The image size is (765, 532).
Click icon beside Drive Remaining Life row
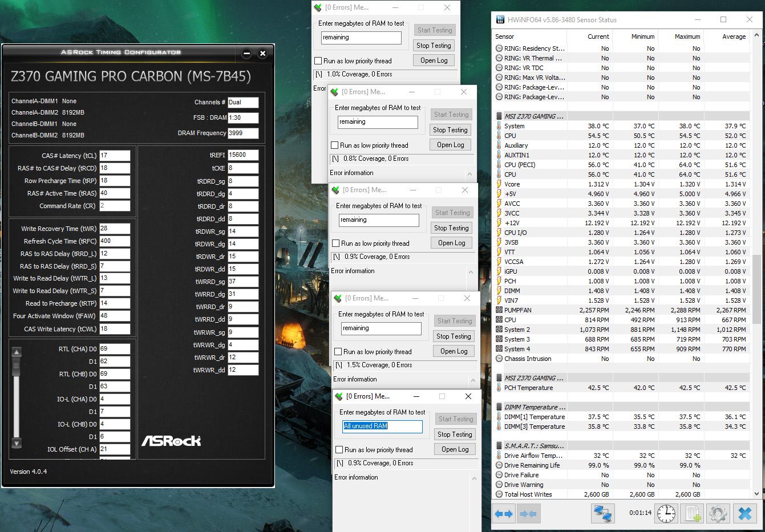[x=499, y=465]
